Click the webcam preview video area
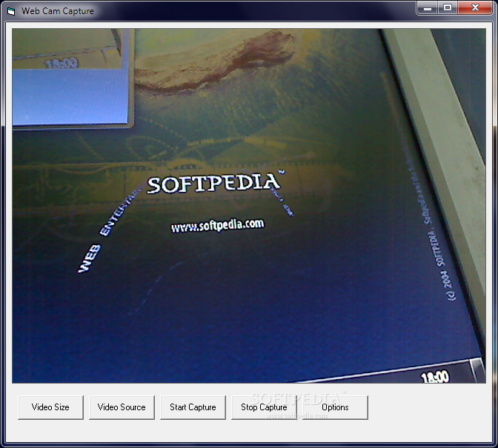Image resolution: width=498 pixels, height=448 pixels. (x=249, y=206)
